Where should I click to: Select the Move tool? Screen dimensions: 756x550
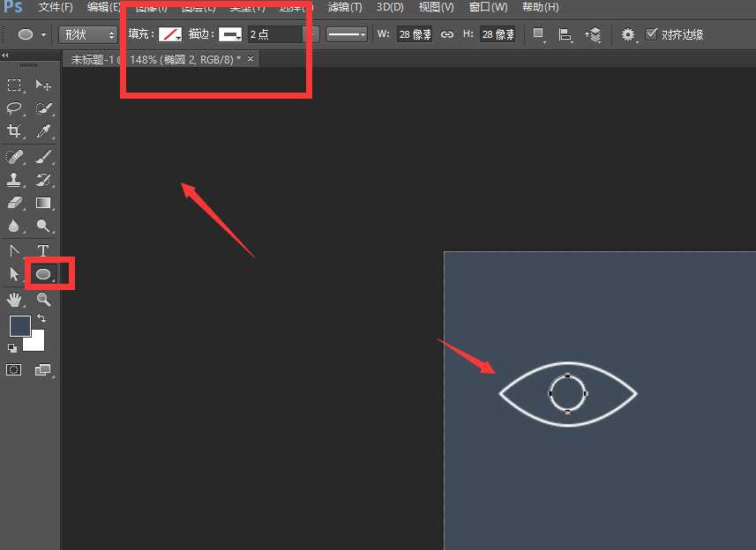click(x=42, y=85)
